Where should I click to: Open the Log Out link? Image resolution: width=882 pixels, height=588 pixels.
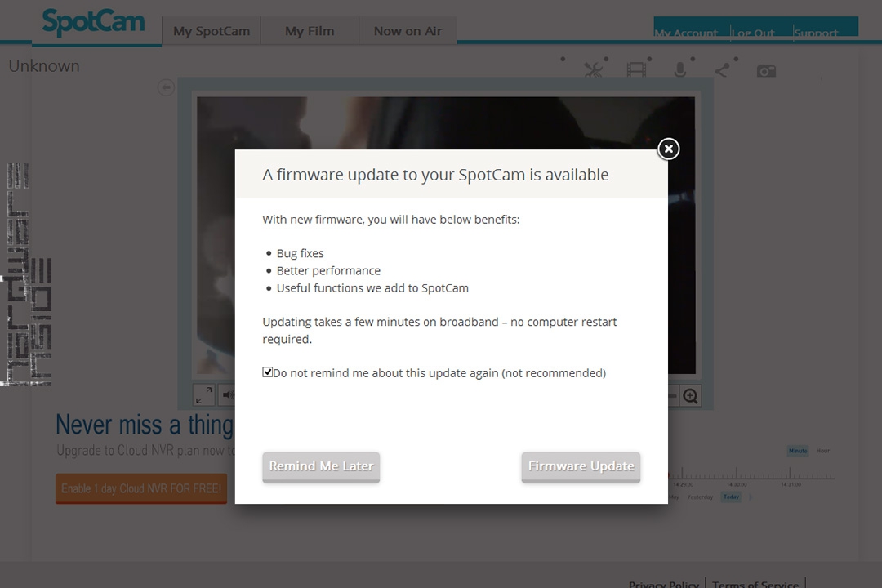pyautogui.click(x=752, y=33)
